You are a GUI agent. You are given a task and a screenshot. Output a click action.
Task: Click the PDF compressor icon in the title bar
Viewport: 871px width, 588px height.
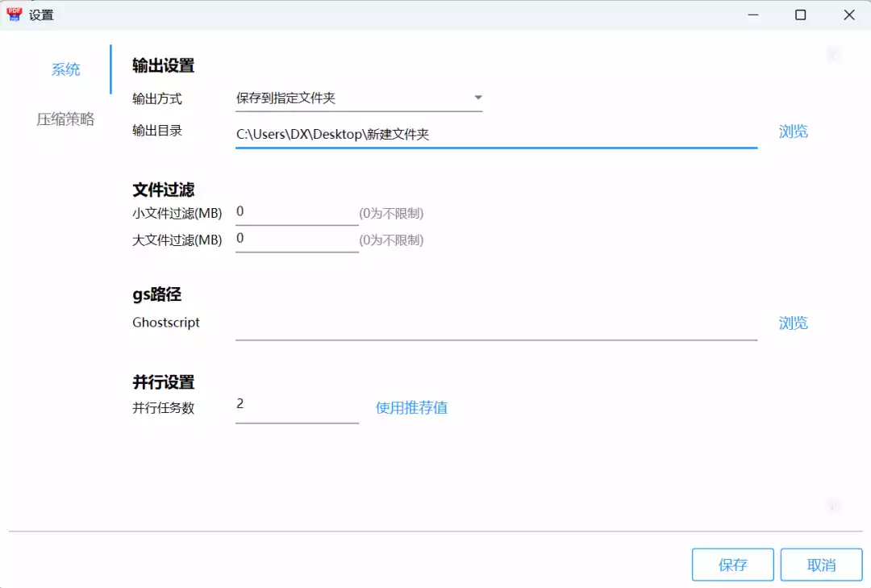click(x=14, y=15)
